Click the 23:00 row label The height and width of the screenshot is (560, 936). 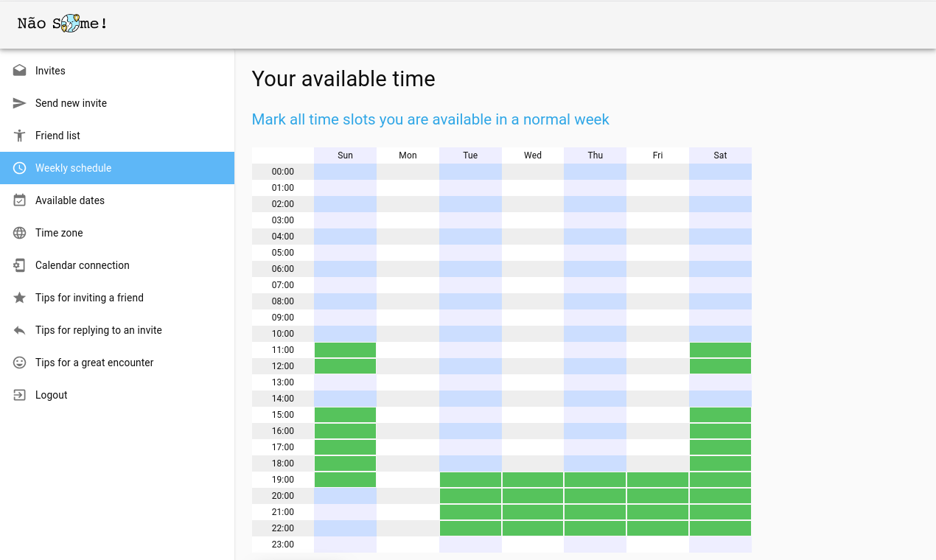click(283, 545)
